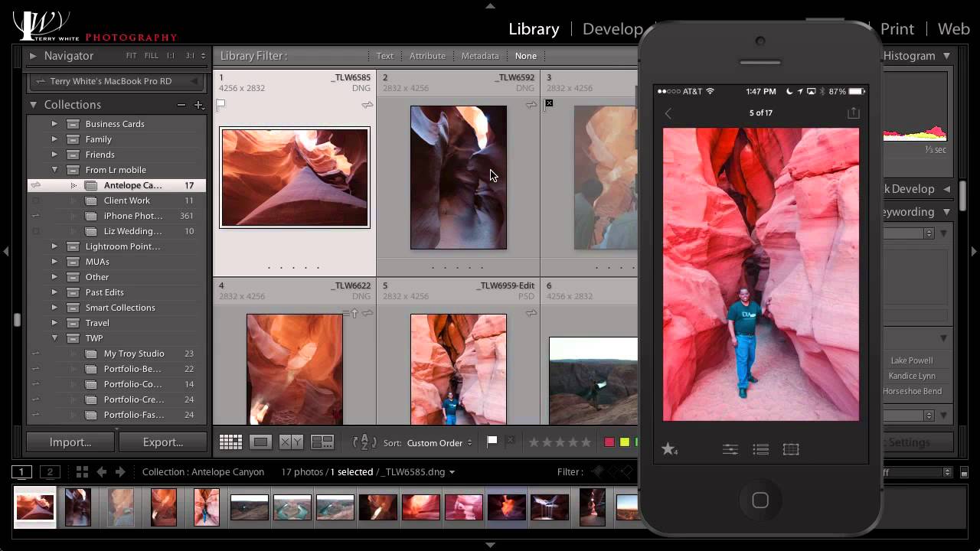Collapse the Histogram panel
The width and height of the screenshot is (980, 551).
946,56
